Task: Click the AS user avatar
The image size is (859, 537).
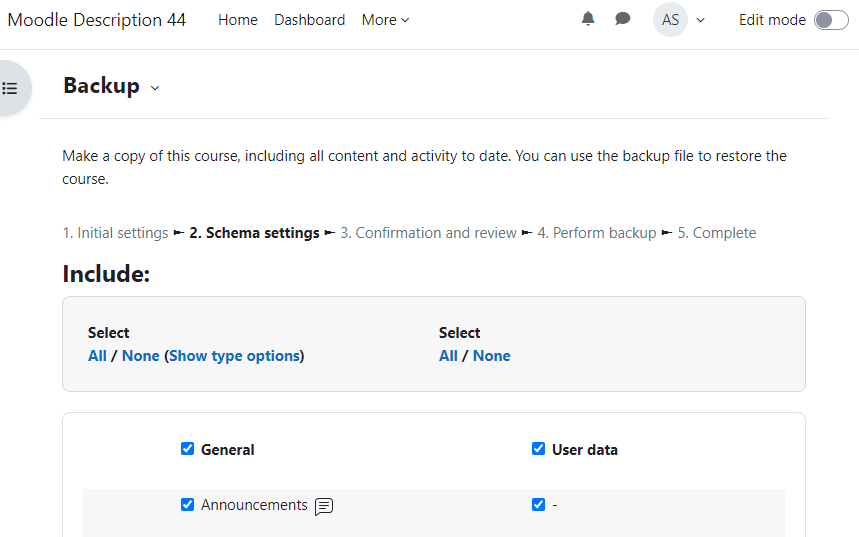Action: pos(670,20)
